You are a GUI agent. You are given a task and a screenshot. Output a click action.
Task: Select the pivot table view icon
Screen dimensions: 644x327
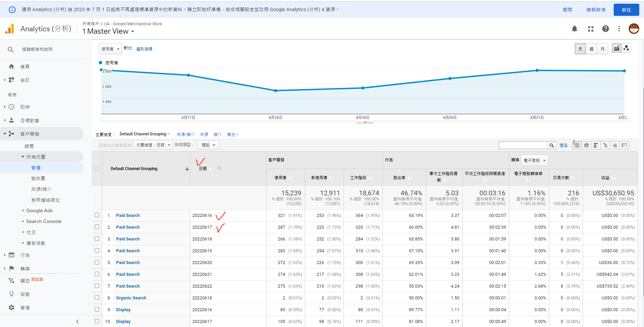coord(624,145)
